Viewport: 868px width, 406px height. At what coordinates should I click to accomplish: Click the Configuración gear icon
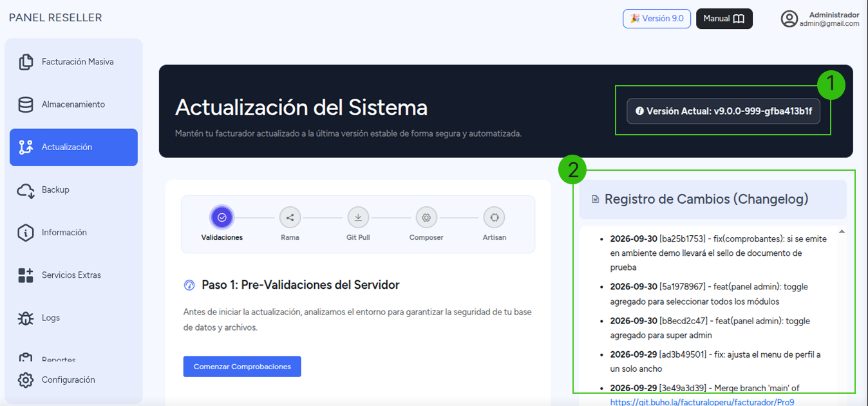26,380
